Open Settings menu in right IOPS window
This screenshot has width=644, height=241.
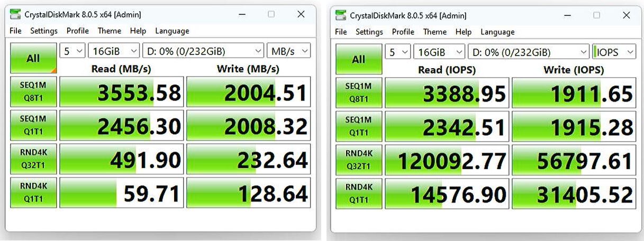click(x=369, y=32)
